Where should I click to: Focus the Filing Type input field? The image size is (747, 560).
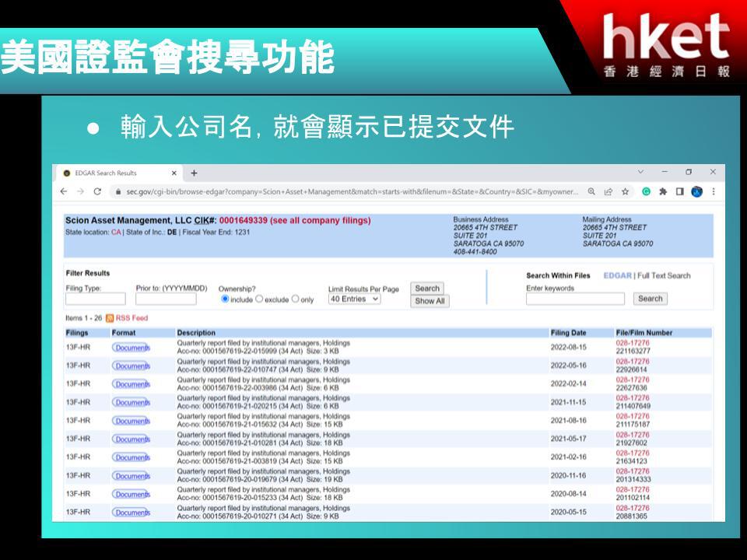point(96,299)
